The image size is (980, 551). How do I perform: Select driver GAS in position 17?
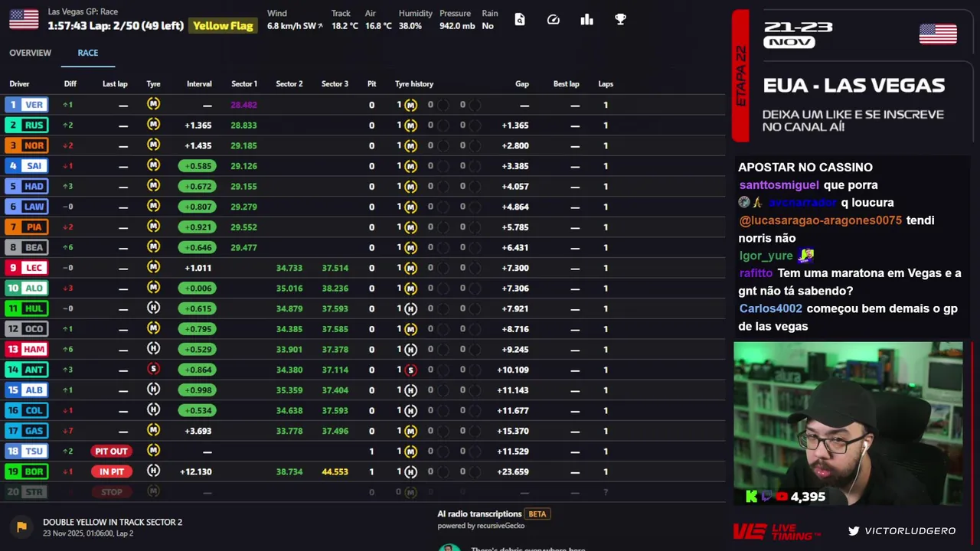coord(26,431)
